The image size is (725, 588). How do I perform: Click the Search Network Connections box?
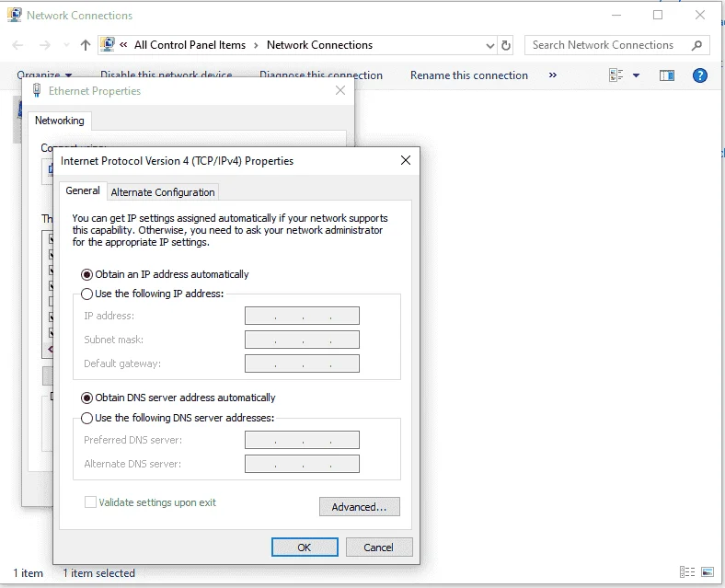616,45
